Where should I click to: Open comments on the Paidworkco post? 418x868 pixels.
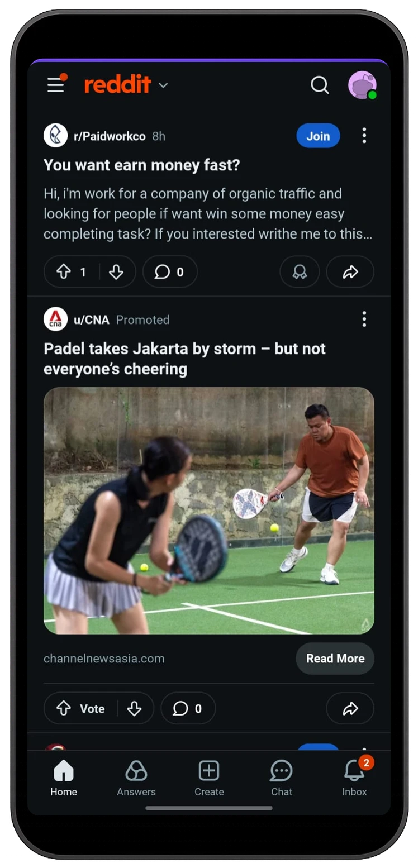tap(170, 272)
